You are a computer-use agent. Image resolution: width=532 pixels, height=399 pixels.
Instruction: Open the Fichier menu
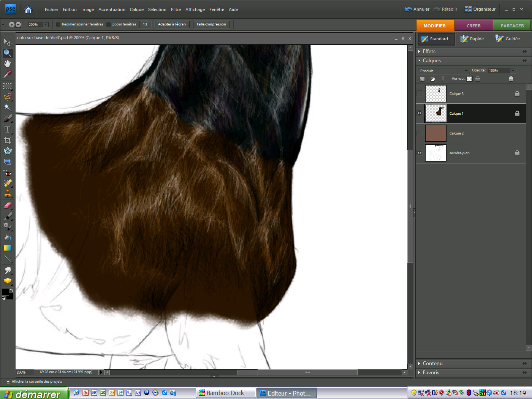pyautogui.click(x=51, y=9)
